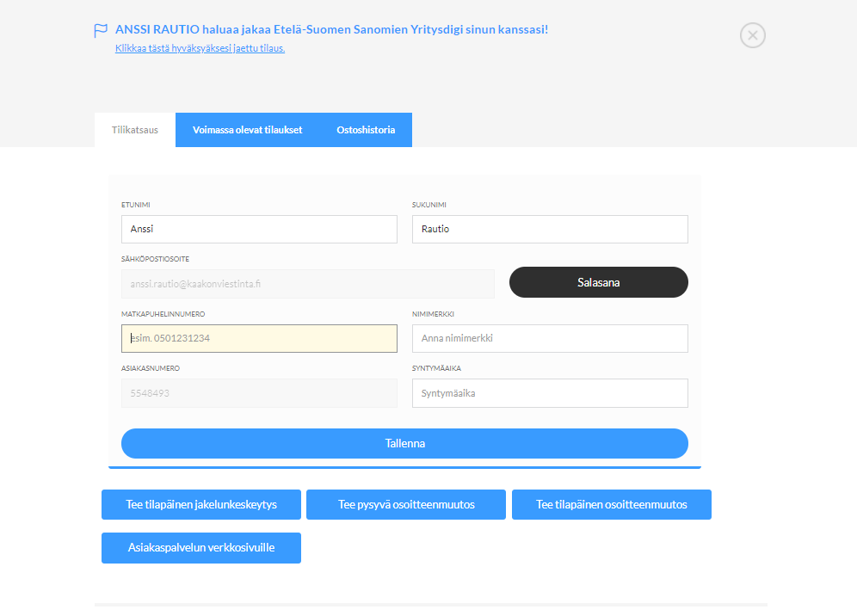
Task: Focus the Sukunimi field containing Rautio
Action: [x=550, y=229]
